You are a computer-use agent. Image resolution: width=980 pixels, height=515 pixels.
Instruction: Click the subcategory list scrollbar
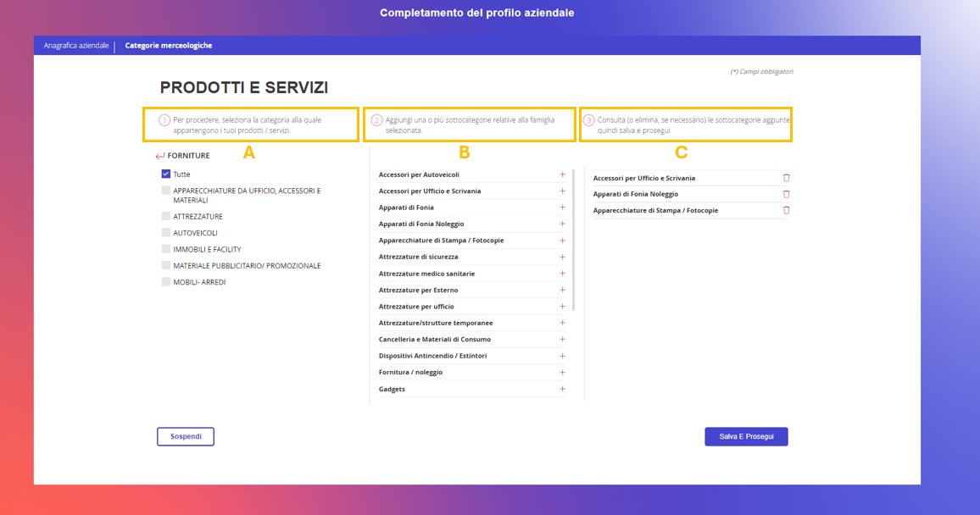tap(573, 240)
